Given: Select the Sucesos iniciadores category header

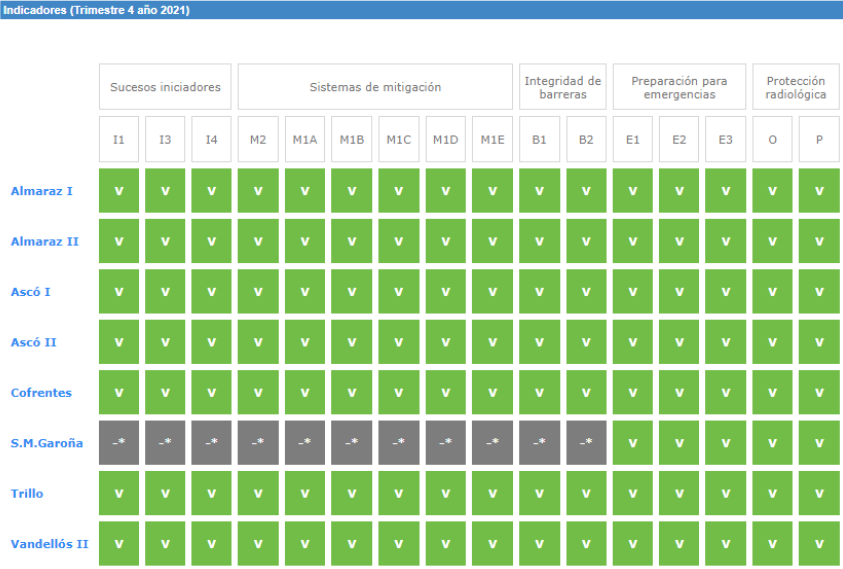Looking at the screenshot, I should coord(165,87).
